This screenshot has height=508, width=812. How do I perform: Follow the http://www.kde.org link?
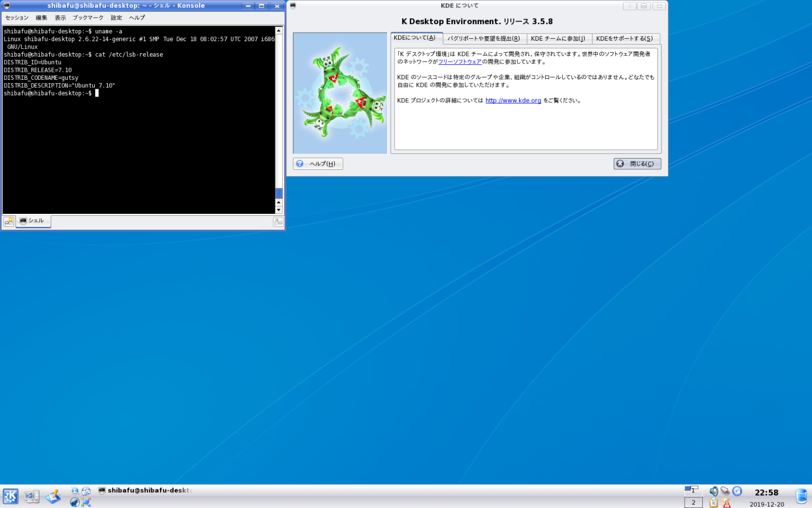tap(513, 100)
